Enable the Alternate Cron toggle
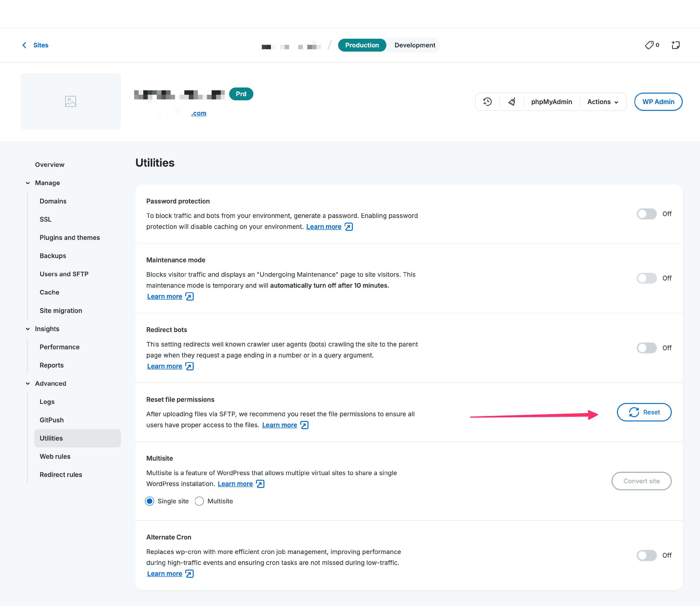700x606 pixels. 646,555
